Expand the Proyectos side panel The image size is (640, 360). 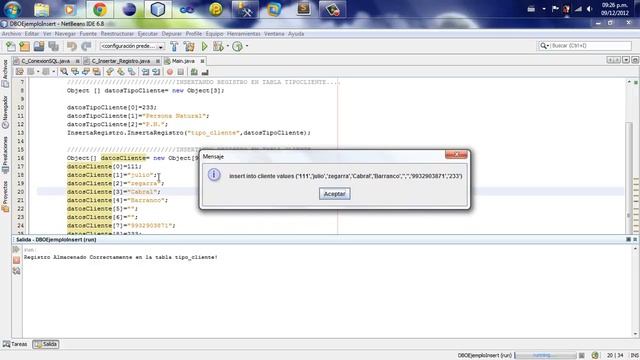pos(5,196)
